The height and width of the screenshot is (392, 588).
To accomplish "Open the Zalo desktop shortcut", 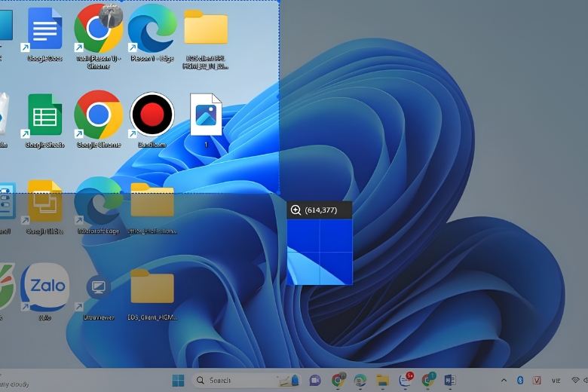I will coord(44,292).
